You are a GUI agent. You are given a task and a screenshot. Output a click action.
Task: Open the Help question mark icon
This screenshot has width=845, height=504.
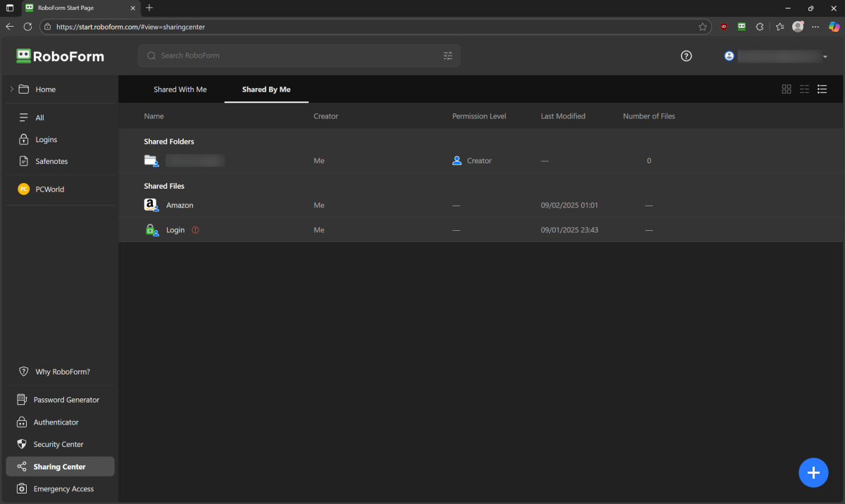click(687, 56)
